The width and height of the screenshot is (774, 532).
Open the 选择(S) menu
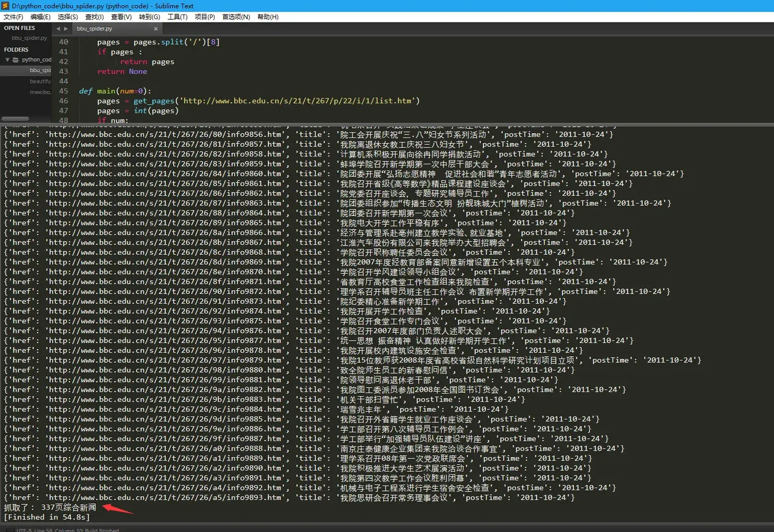pos(67,17)
